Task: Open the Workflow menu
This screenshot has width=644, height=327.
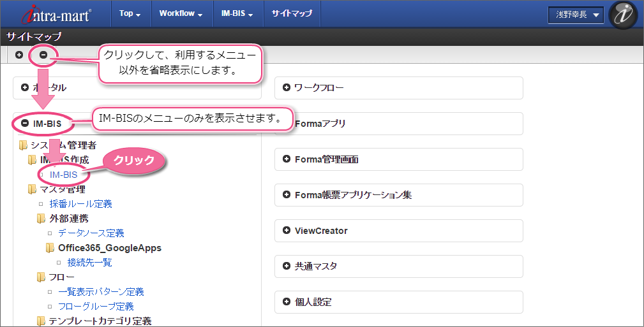Action: [181, 13]
